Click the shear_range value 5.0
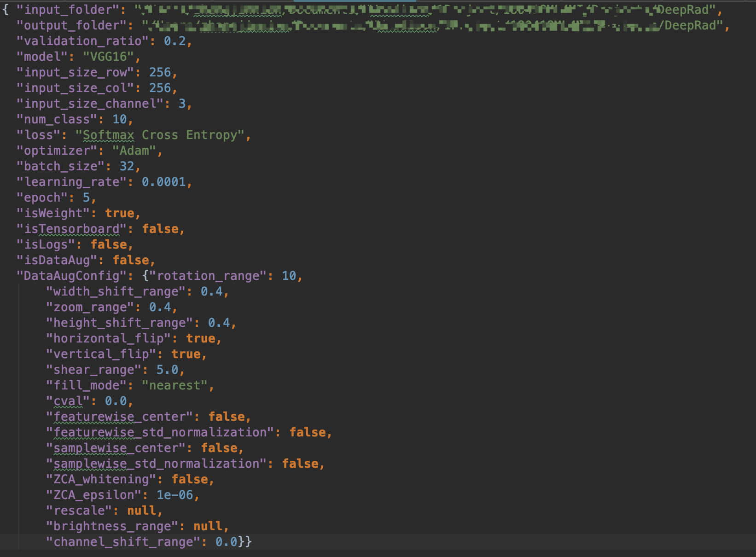Viewport: 756px width, 557px height. [x=167, y=370]
